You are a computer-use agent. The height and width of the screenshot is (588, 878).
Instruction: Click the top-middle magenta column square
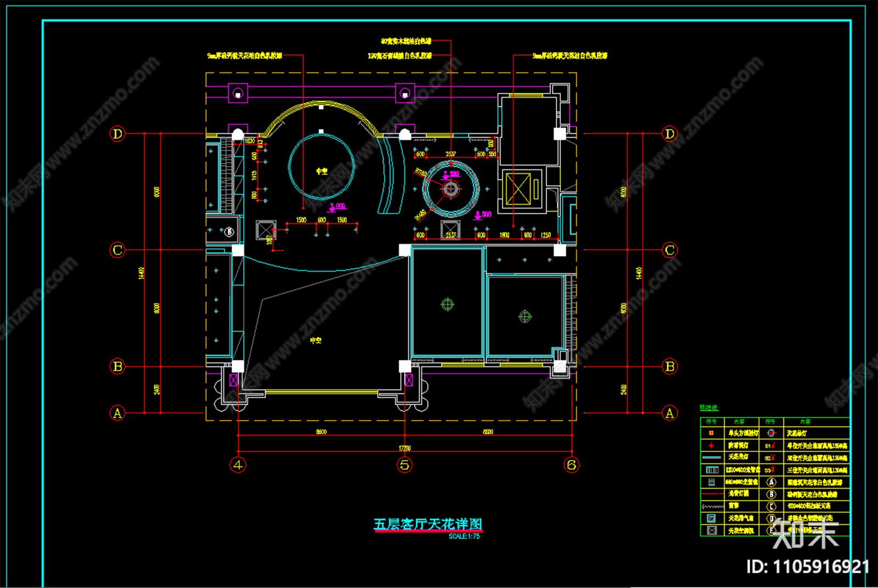pos(404,93)
